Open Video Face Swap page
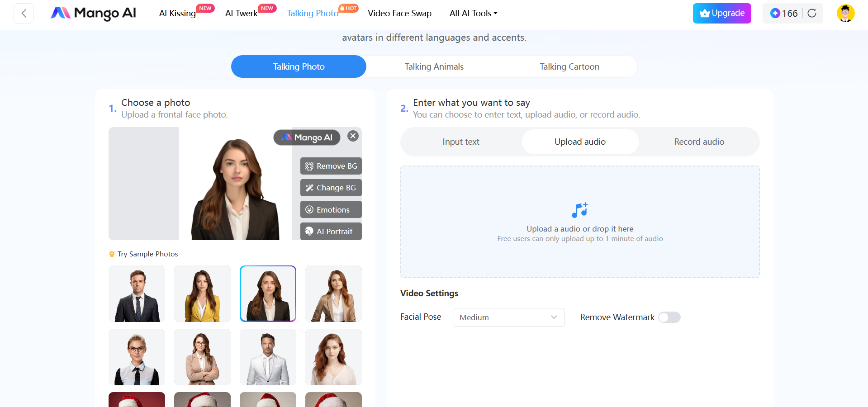The image size is (868, 407). [399, 13]
